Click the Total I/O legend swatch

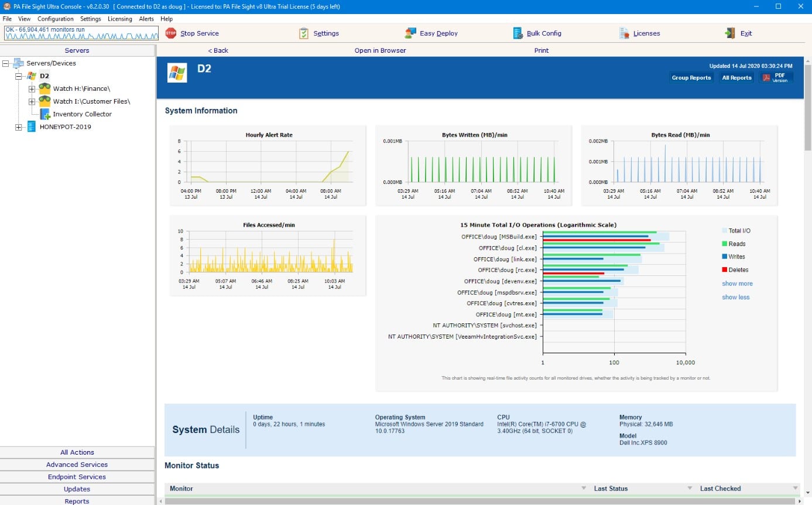pos(724,231)
